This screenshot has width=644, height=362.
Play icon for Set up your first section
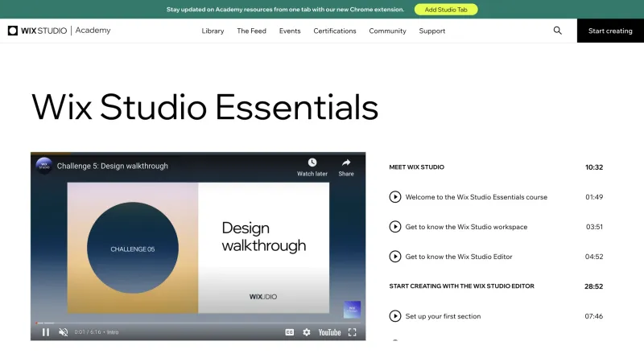pos(395,316)
